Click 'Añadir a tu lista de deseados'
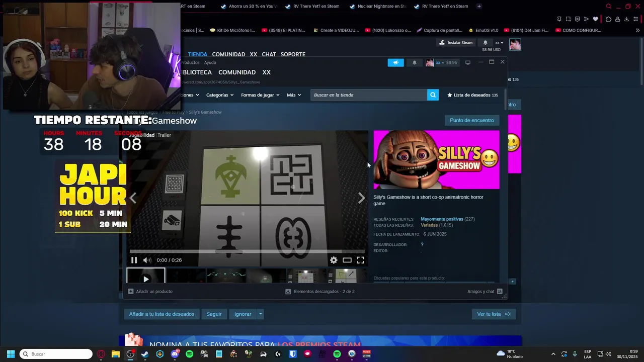 pos(162,314)
